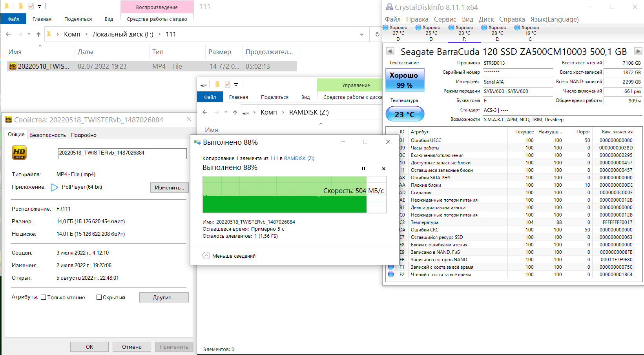644x355 pixels.
Task: Click the PotPlayer application icon
Action: [x=55, y=188]
